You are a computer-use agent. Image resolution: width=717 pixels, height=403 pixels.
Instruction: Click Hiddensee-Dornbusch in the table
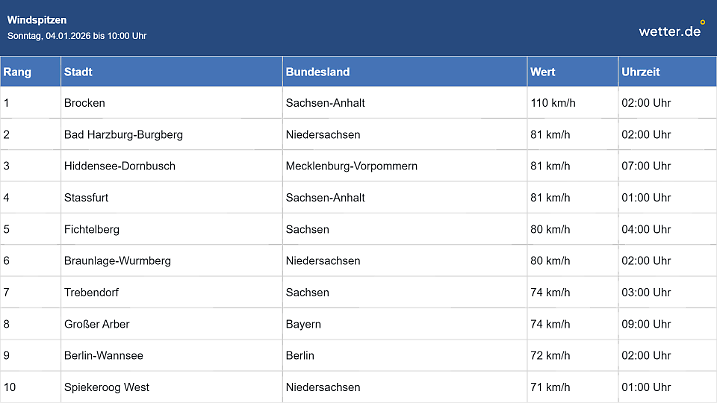pyautogui.click(x=119, y=166)
